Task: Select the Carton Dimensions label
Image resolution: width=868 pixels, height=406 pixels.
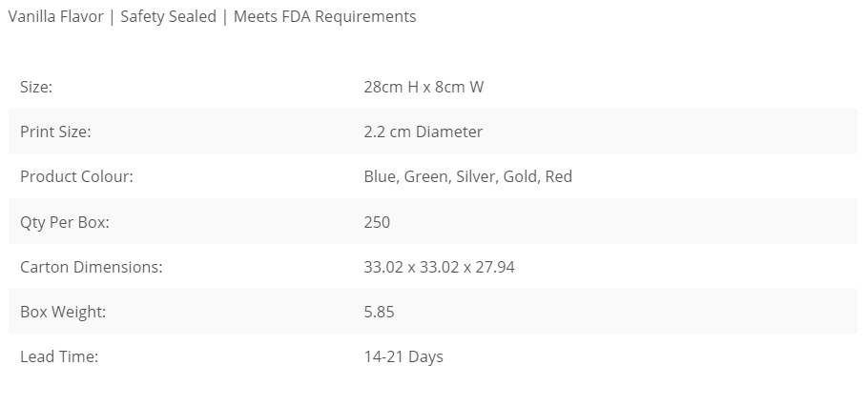Action: click(92, 267)
